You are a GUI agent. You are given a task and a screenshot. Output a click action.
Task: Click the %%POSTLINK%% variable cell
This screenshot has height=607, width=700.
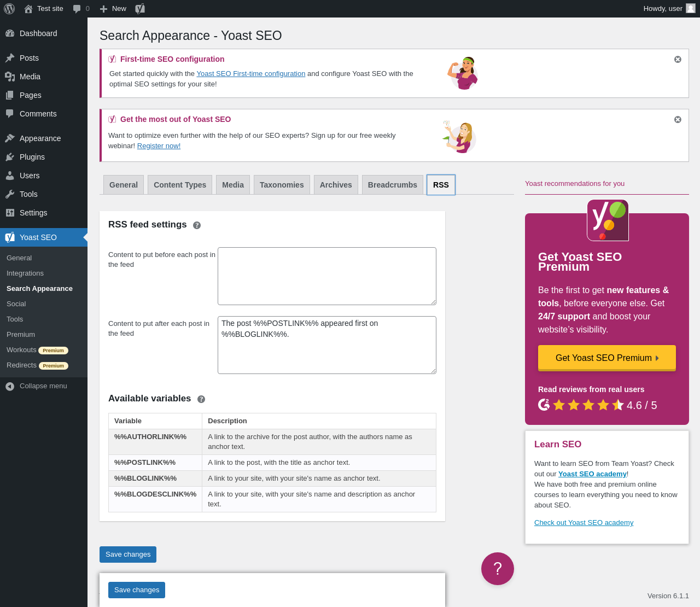[155, 463]
